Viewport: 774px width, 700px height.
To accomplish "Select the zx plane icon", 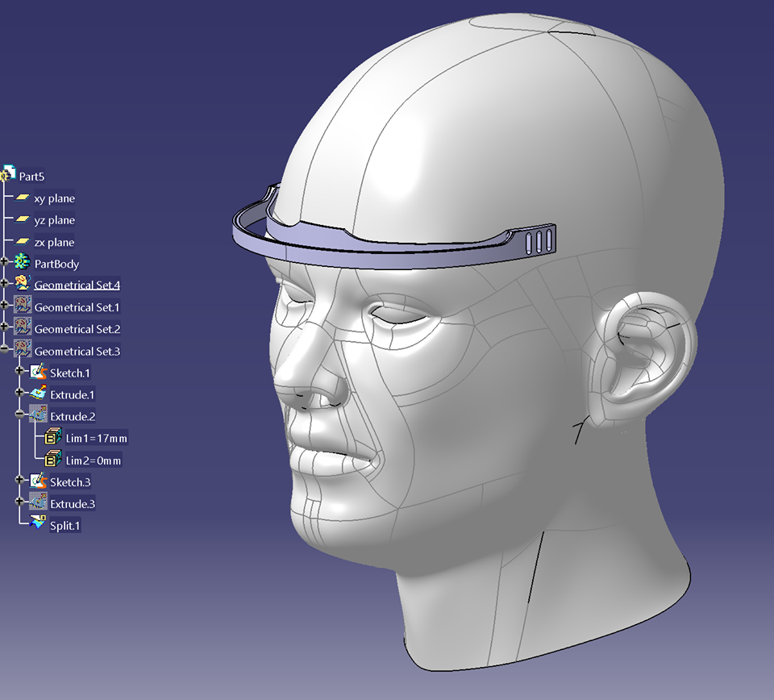I will point(22,241).
